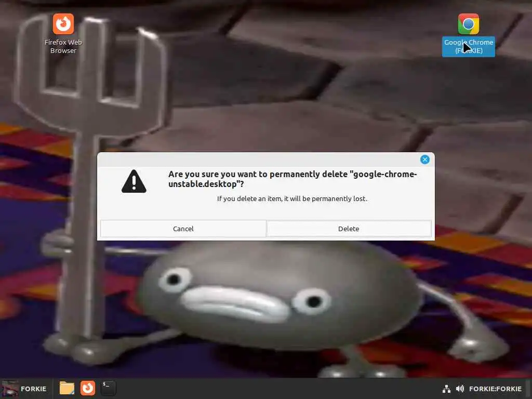The width and height of the screenshot is (532, 399).
Task: Launch the file manager from taskbar
Action: coord(67,388)
